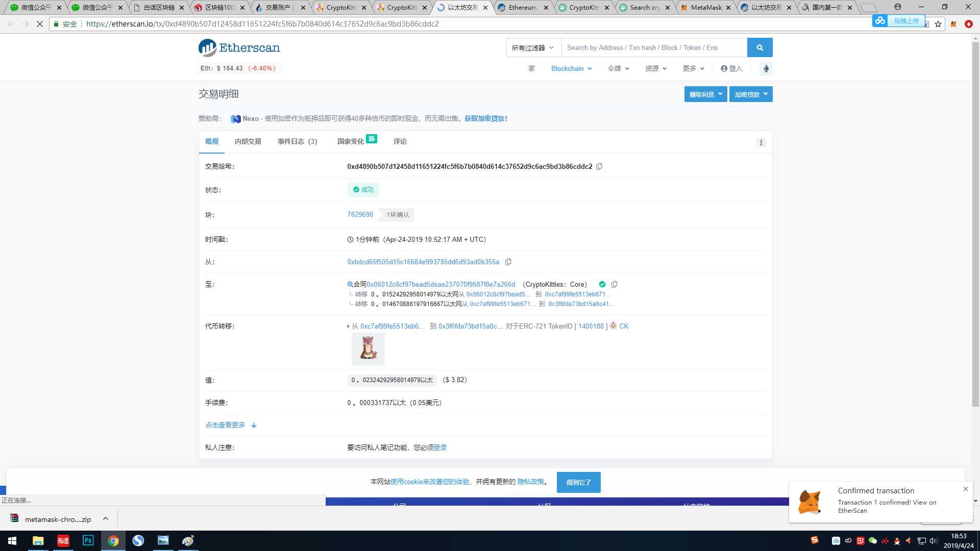The height and width of the screenshot is (551, 980).
Task: Open block 7629690 link
Action: [x=360, y=214]
